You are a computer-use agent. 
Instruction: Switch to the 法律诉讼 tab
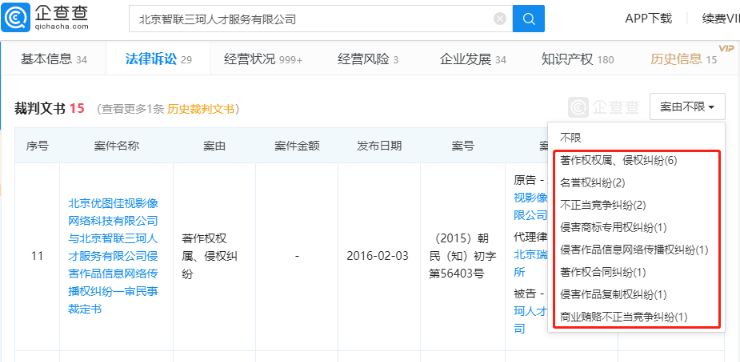point(158,59)
